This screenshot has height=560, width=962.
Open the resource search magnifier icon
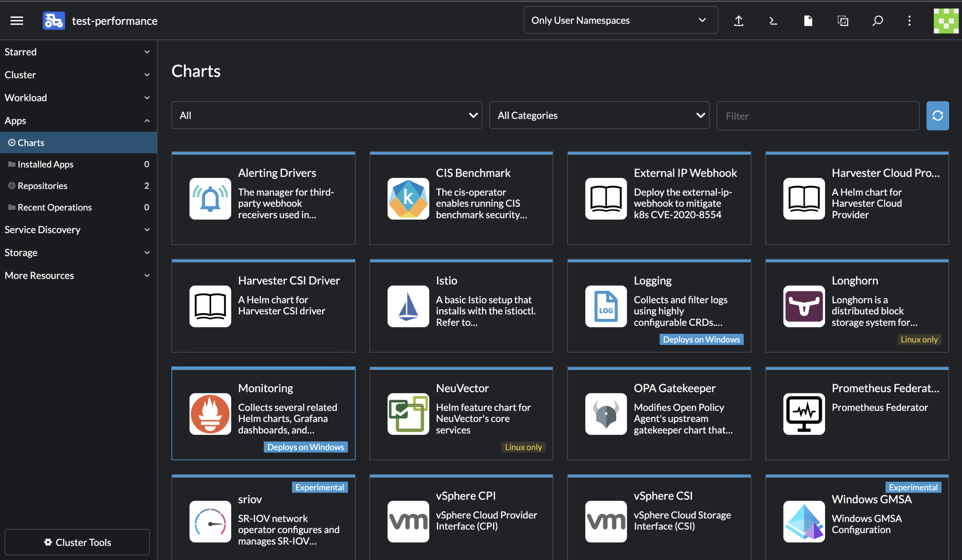point(877,21)
